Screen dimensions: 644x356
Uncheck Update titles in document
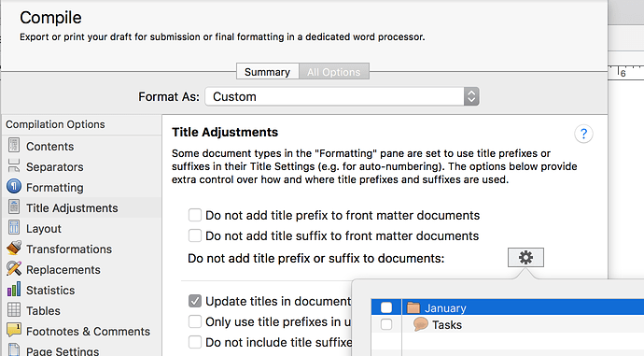195,301
